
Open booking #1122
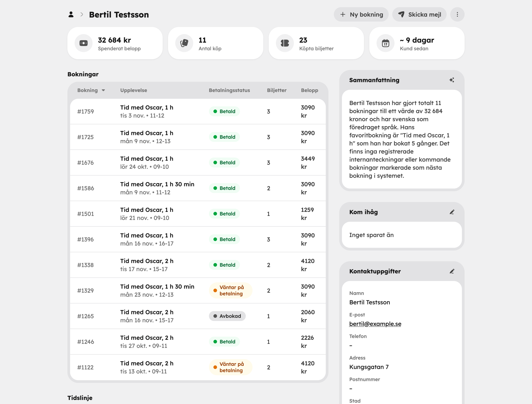point(198,367)
